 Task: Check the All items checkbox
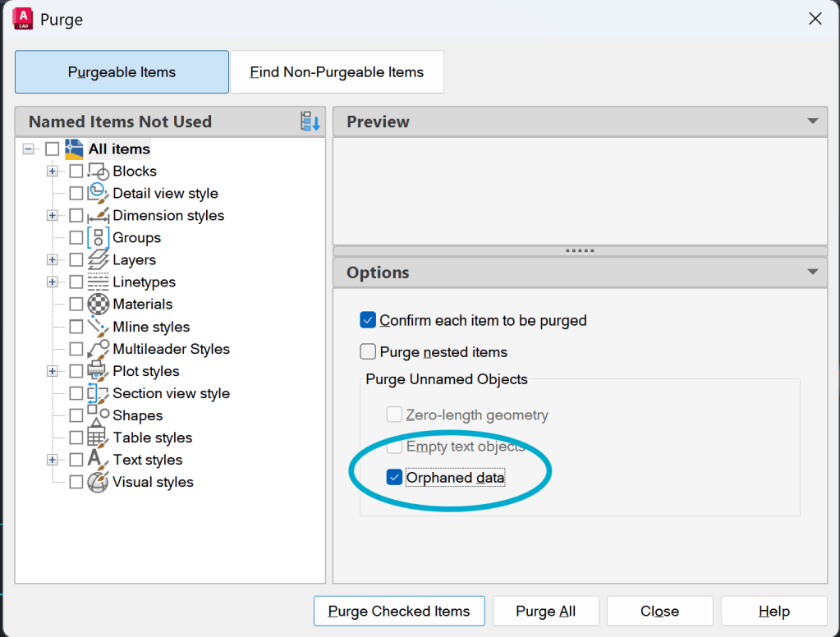click(x=52, y=149)
